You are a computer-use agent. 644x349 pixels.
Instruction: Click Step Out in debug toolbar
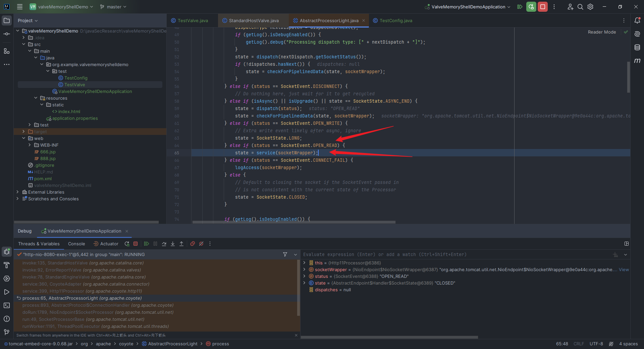pyautogui.click(x=181, y=244)
